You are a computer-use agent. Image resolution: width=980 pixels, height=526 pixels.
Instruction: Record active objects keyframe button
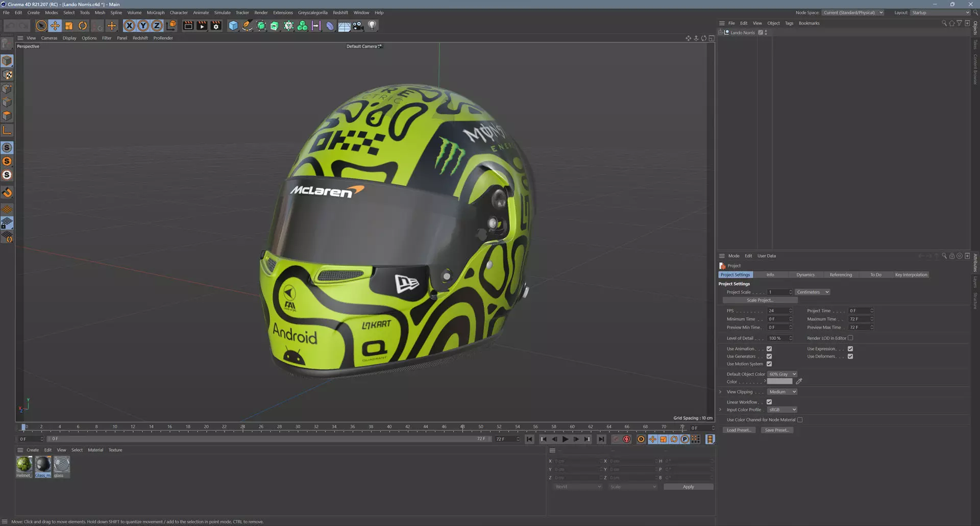(627, 439)
